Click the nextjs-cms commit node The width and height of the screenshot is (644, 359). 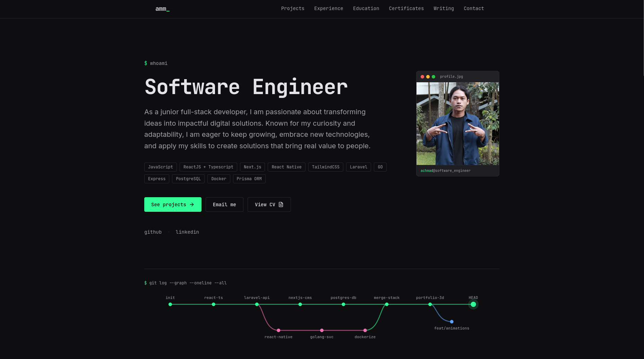[300, 304]
